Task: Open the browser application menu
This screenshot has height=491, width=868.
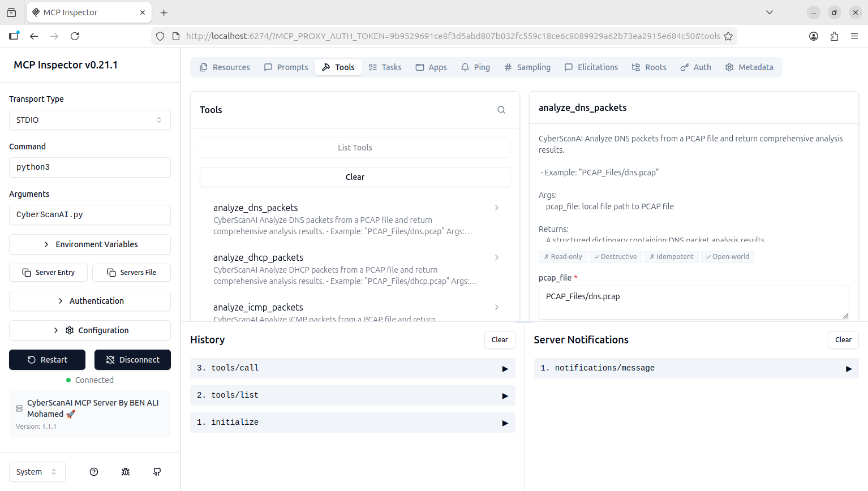Action: (854, 36)
